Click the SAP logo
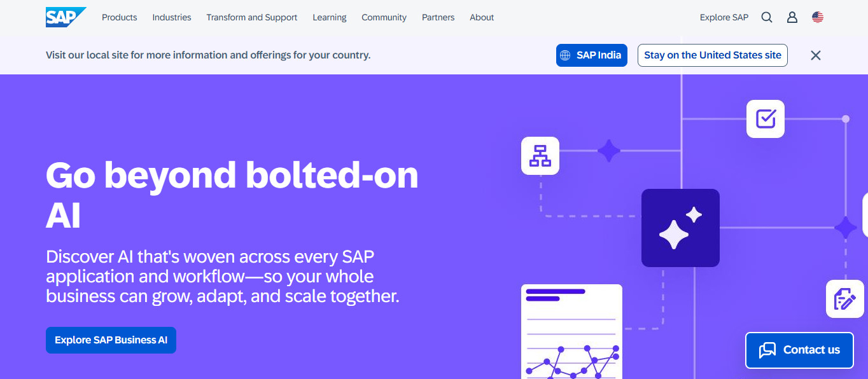 click(x=66, y=17)
